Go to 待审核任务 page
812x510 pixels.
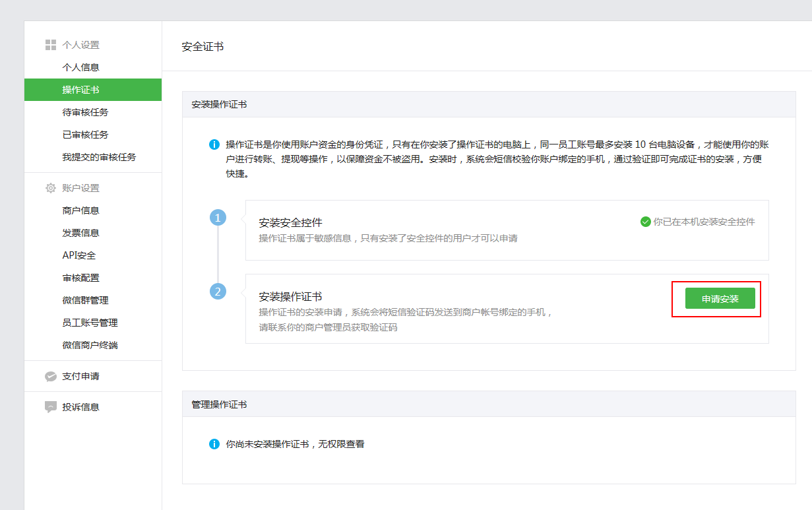coord(85,112)
